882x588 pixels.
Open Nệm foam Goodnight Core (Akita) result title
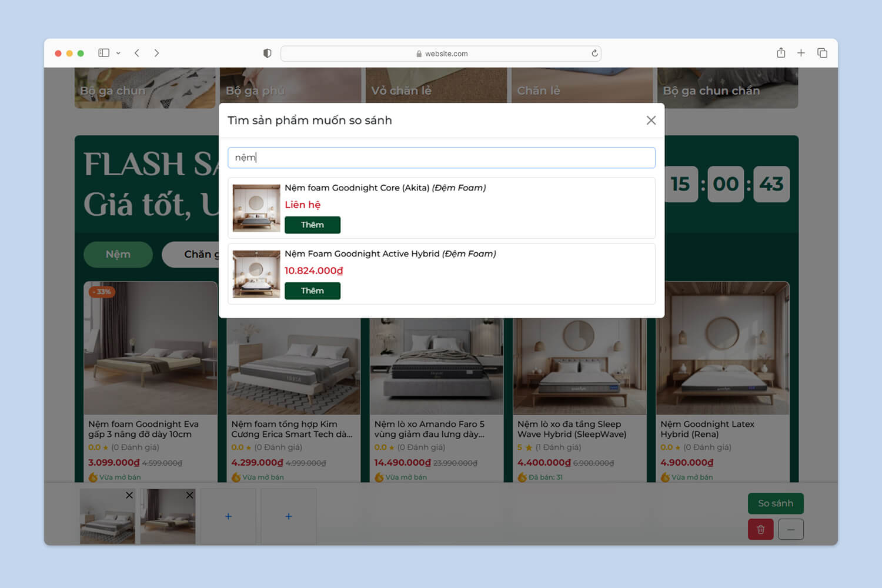coord(385,188)
